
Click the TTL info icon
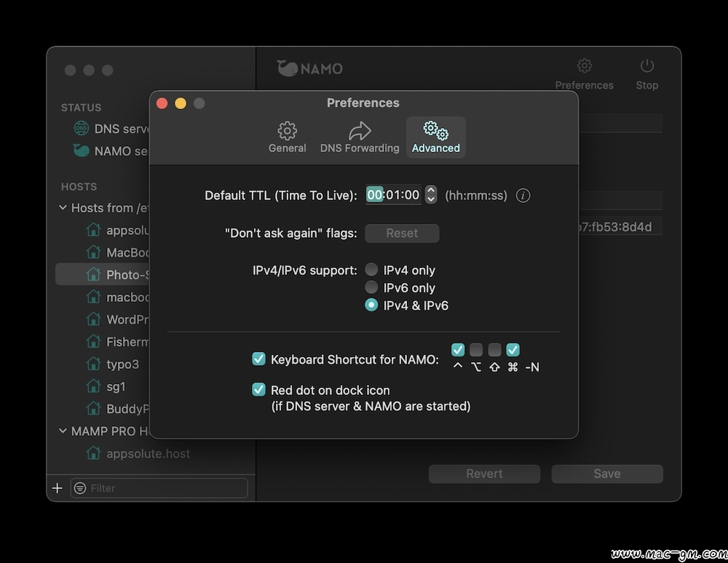(x=523, y=195)
